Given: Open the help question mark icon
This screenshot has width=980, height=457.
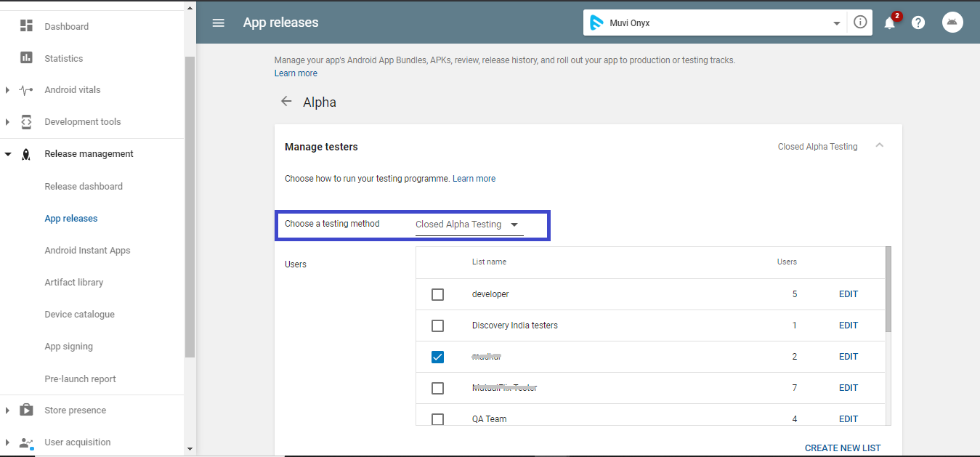Looking at the screenshot, I should (x=918, y=23).
